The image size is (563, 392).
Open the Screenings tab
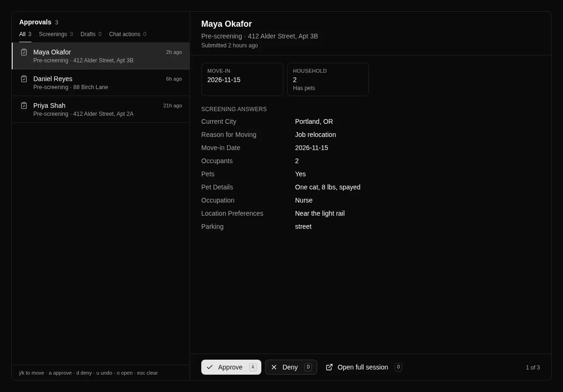coord(56,34)
